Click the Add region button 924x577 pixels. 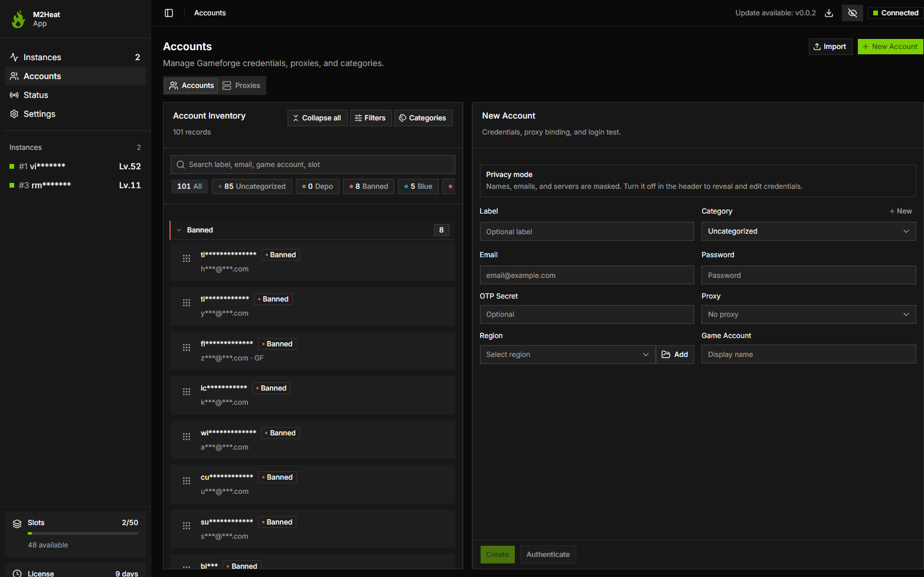coord(675,355)
